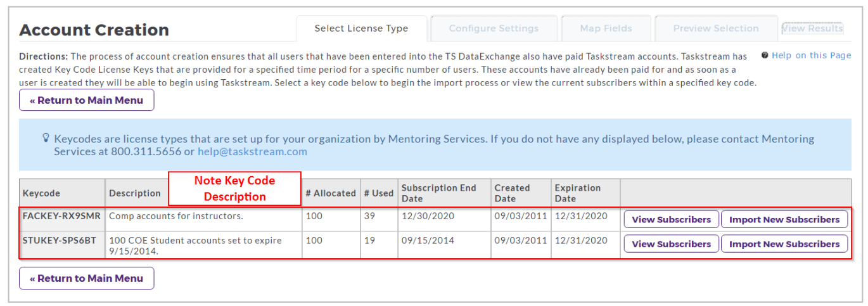Click the Subscription End Date header
868x306 pixels.
point(444,193)
